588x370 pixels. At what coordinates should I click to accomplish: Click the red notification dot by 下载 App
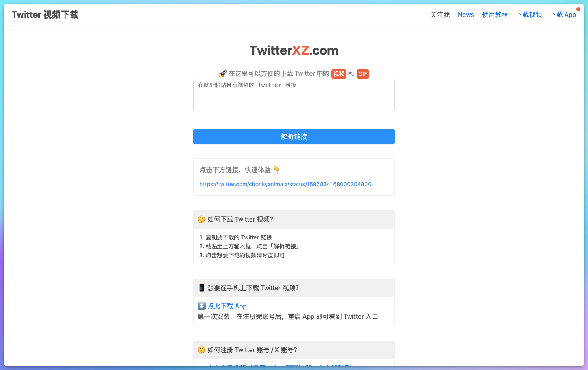[x=578, y=9]
